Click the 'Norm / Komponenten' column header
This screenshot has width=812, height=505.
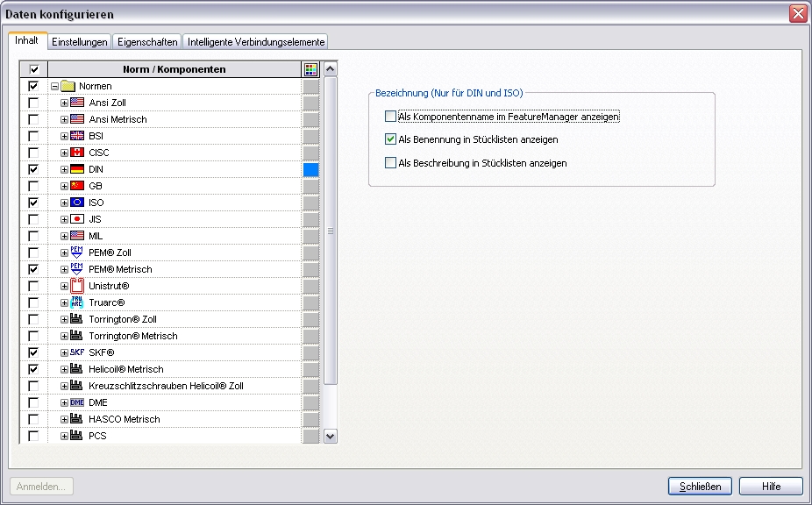click(x=175, y=69)
